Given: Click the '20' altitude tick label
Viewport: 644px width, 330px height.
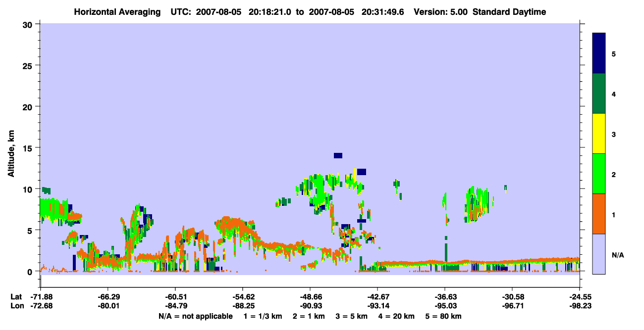Looking at the screenshot, I should [29, 106].
